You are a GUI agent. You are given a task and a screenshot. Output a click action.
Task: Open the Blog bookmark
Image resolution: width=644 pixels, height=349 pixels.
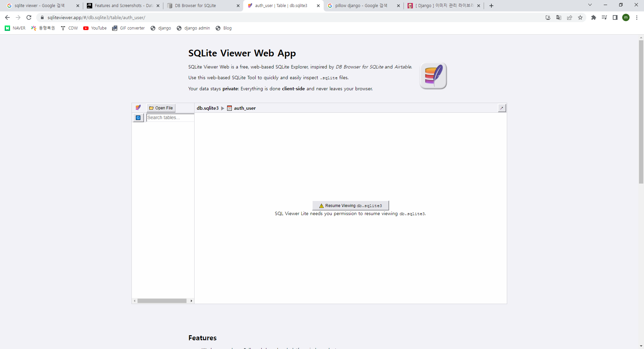[224, 28]
